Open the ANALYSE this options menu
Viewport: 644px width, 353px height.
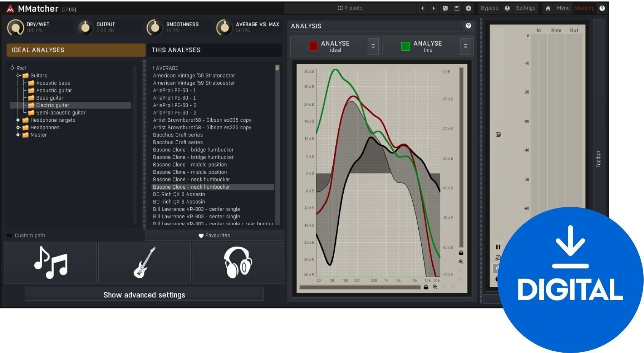(465, 46)
